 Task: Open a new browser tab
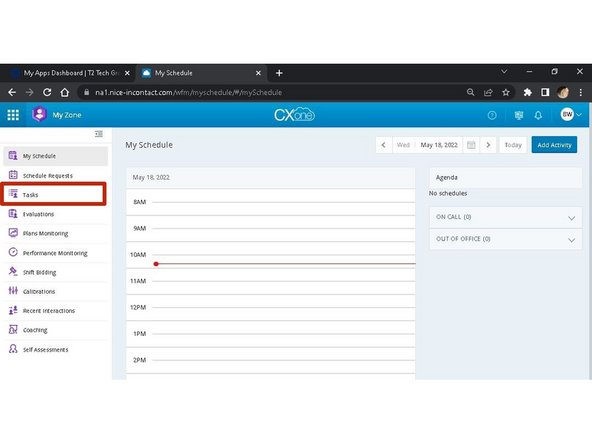[279, 73]
